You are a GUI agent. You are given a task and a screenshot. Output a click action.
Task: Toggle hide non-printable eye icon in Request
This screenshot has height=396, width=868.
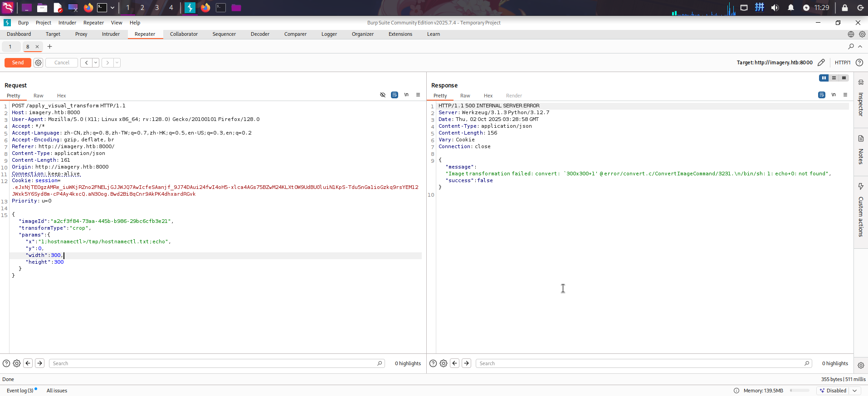pos(383,95)
